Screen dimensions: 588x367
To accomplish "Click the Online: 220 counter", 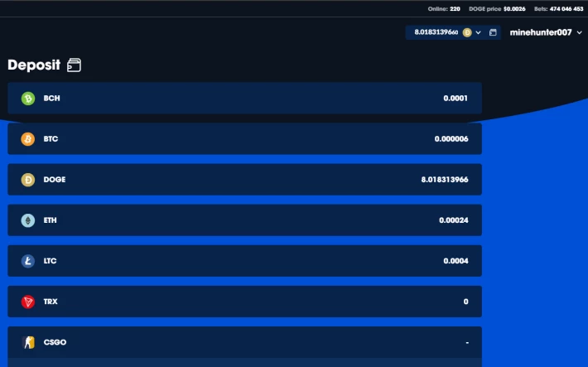I will (444, 8).
